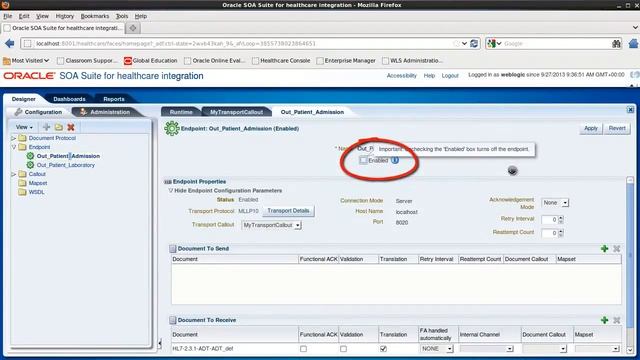Select the WSDL folder in tree
The image size is (640, 360).
click(x=36, y=192)
